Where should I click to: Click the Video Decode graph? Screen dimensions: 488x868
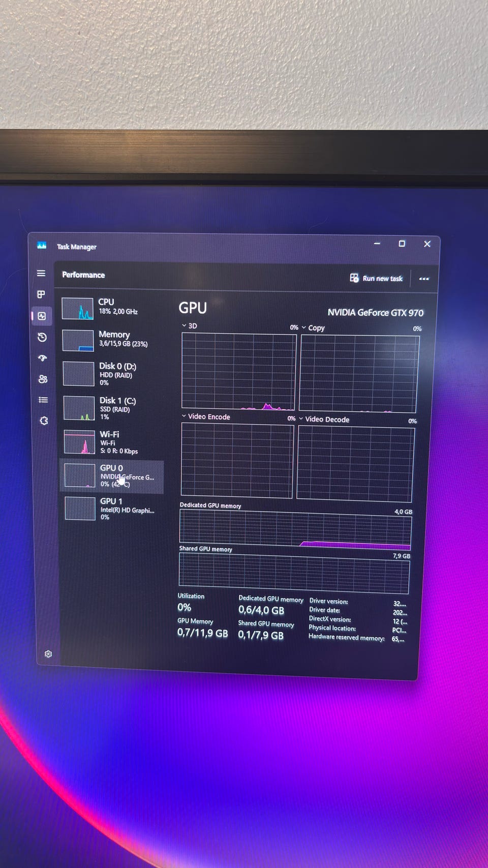point(356,463)
